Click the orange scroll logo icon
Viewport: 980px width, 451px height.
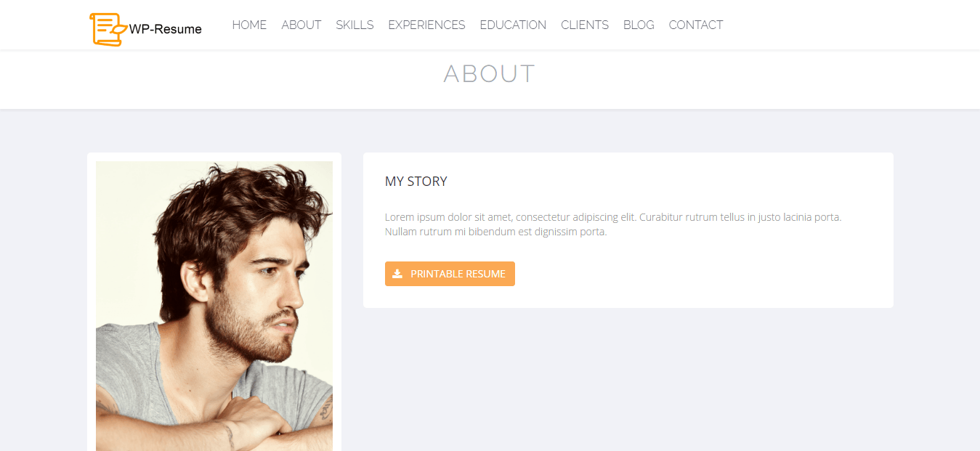pyautogui.click(x=108, y=28)
